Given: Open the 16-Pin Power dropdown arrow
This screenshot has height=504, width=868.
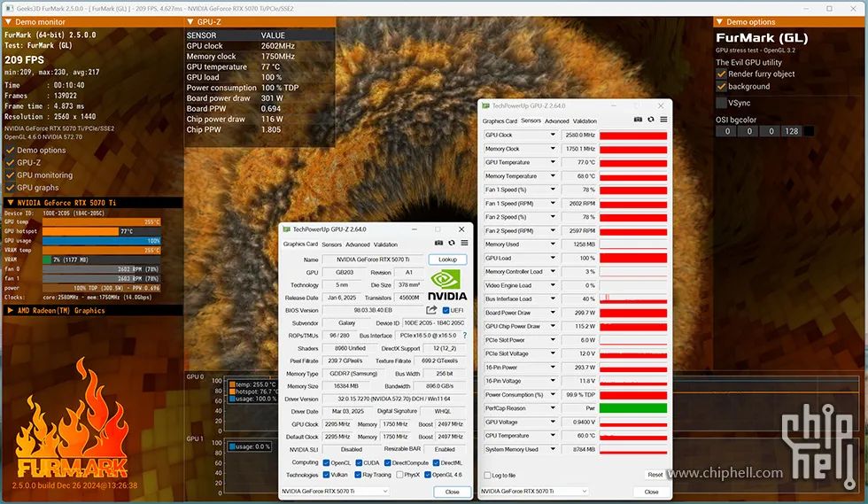Looking at the screenshot, I should point(553,368).
